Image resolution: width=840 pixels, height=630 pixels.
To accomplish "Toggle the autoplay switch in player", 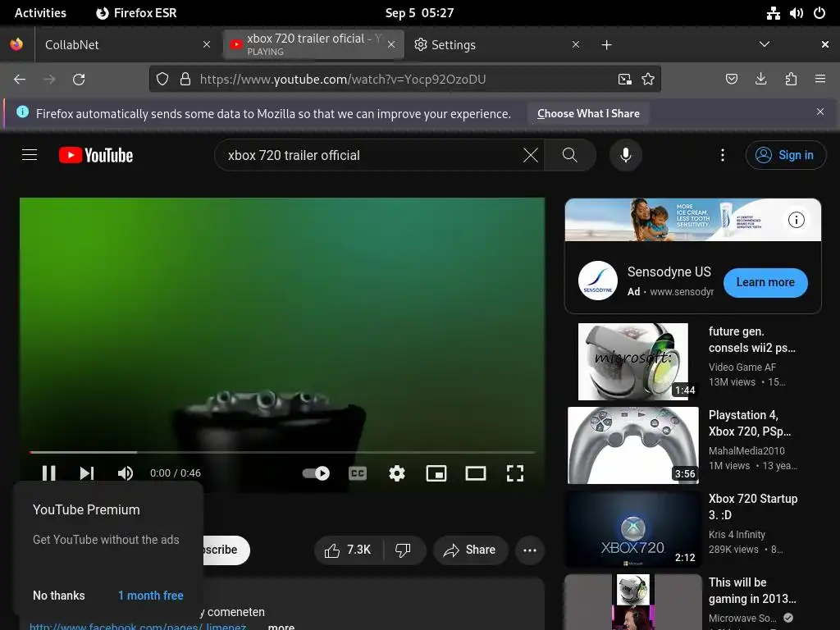I will pos(316,473).
